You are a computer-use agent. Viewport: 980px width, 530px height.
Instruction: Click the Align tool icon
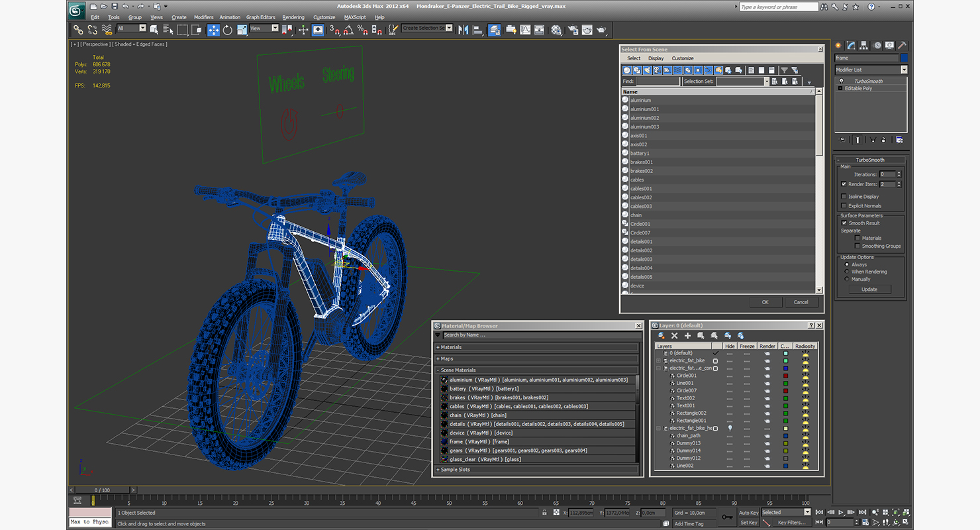[x=478, y=30]
